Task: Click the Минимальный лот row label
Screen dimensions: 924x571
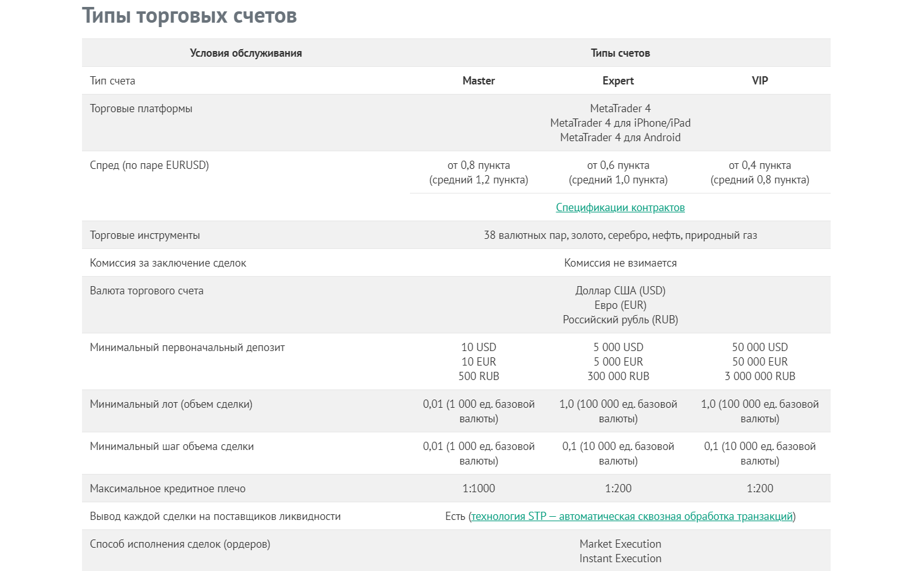Action: point(171,404)
